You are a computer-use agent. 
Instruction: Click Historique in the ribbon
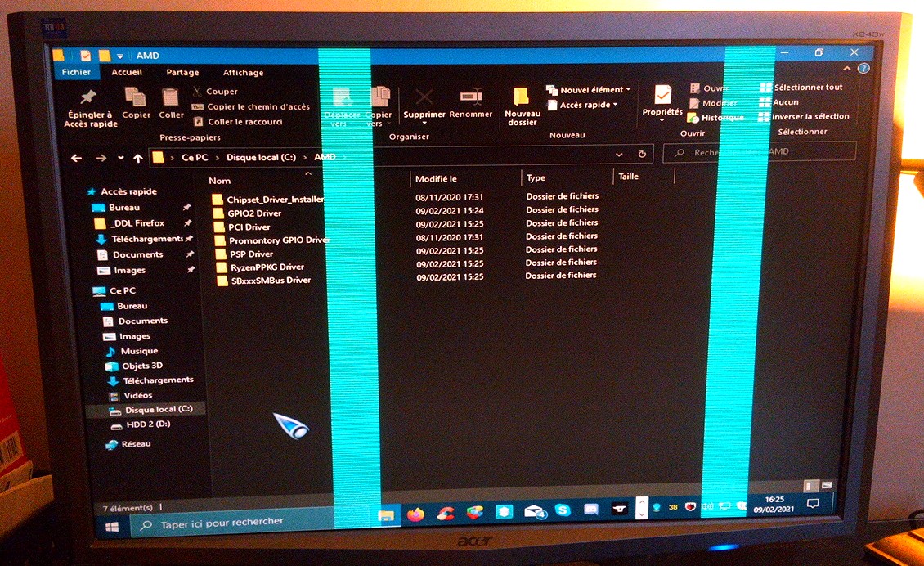coord(716,118)
